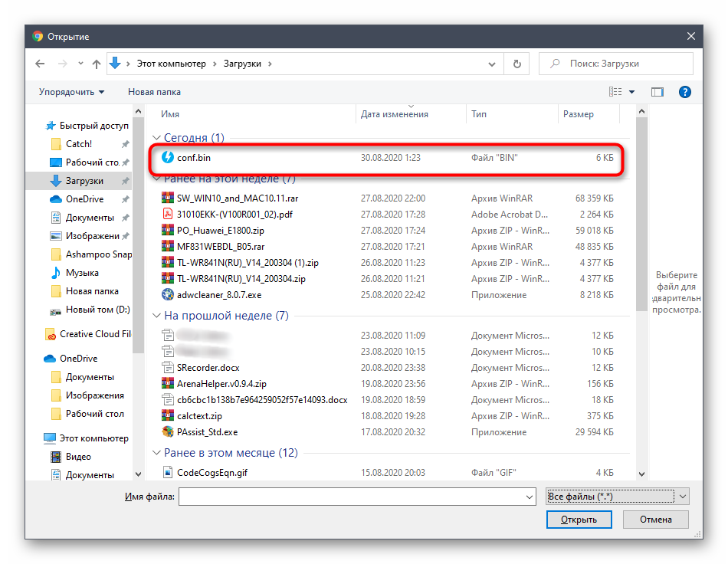The width and height of the screenshot is (728, 564).
Task: Open the Упорядочить menu
Action: (x=71, y=92)
